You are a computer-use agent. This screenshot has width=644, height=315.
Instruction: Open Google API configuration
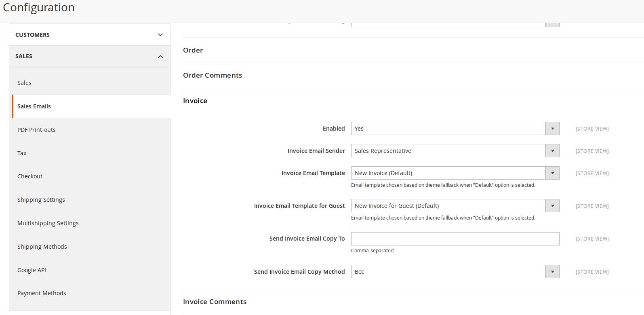pyautogui.click(x=32, y=270)
